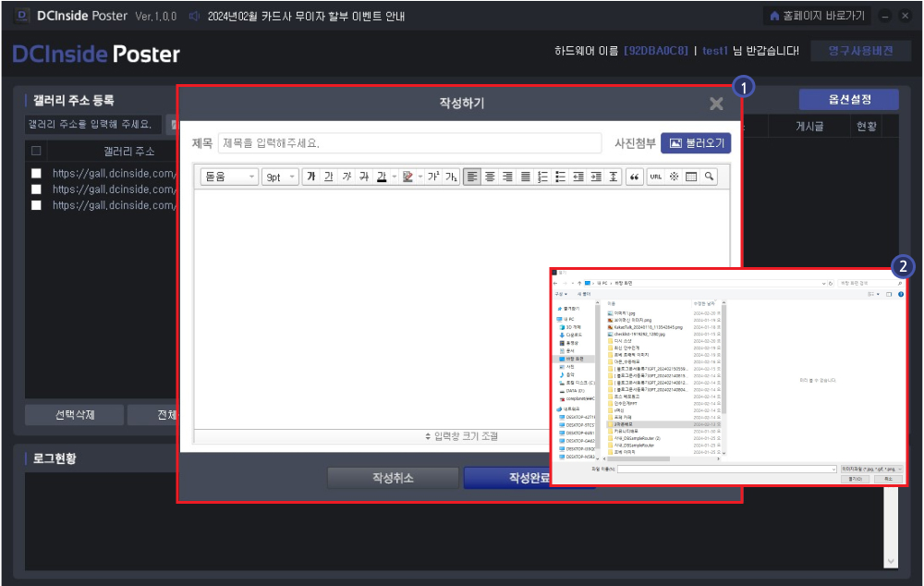This screenshot has width=924, height=586.
Task: Decrease paragraph indent
Action: [x=578, y=177]
